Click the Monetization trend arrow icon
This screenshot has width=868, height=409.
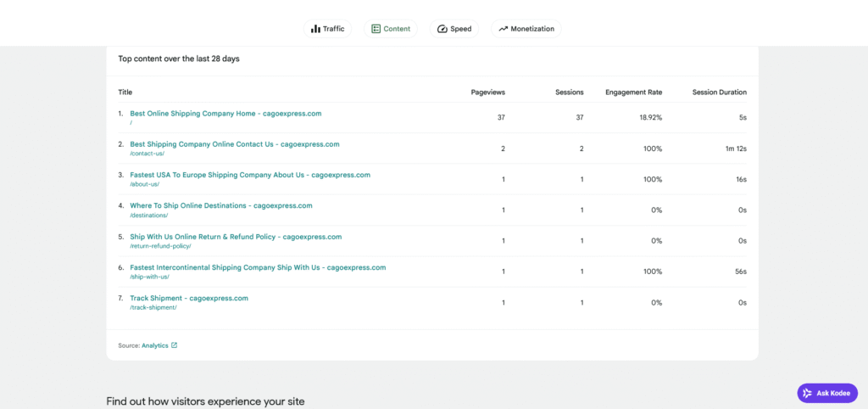coord(503,29)
